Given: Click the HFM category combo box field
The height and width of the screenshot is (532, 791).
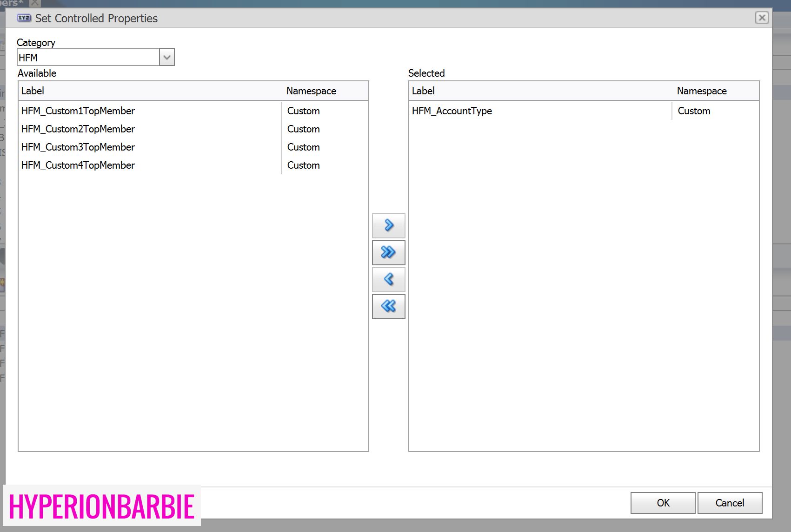Looking at the screenshot, I should pos(88,58).
